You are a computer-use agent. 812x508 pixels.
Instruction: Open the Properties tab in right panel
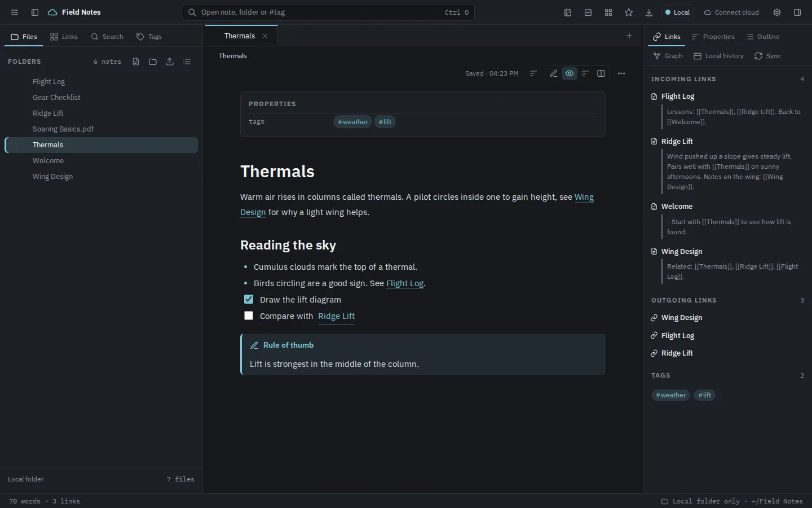tap(713, 37)
